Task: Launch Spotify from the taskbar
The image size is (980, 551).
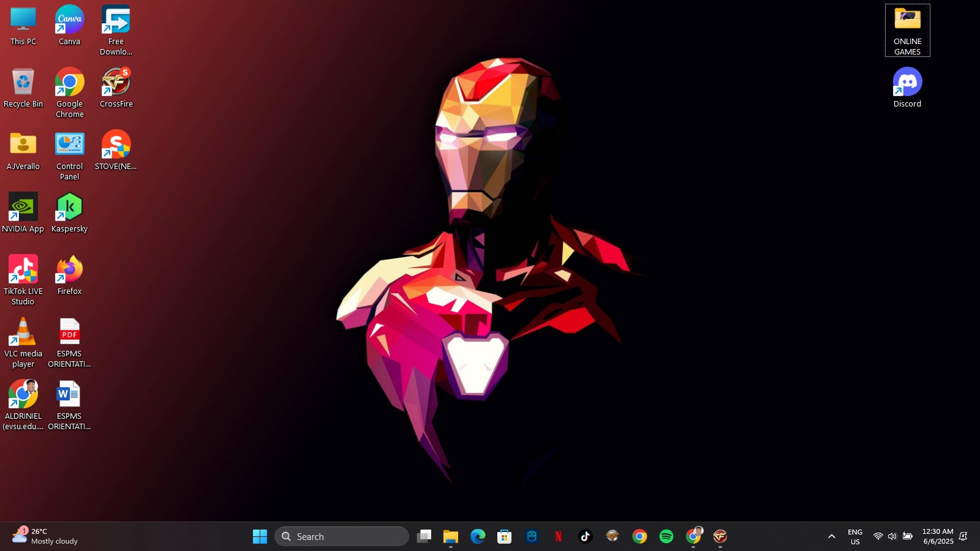Action: pos(666,536)
